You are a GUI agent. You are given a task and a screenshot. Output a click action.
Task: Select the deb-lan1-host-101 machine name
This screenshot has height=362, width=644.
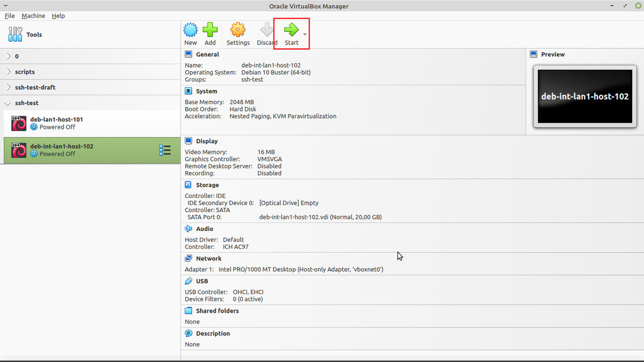(x=56, y=120)
